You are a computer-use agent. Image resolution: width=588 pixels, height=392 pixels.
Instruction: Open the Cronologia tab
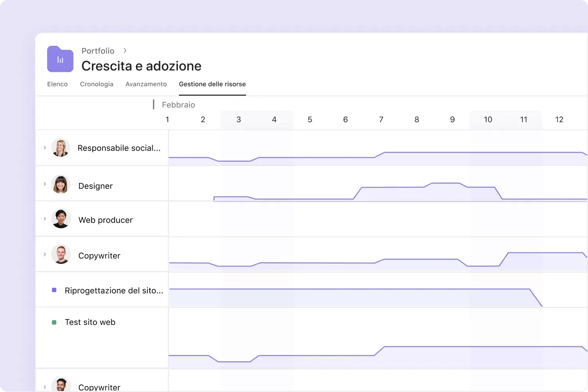click(x=97, y=84)
